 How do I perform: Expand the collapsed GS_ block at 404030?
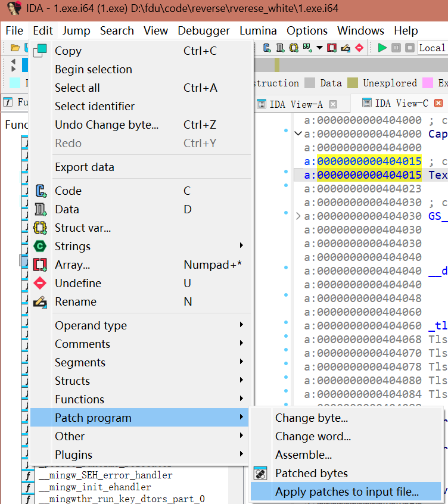point(298,216)
